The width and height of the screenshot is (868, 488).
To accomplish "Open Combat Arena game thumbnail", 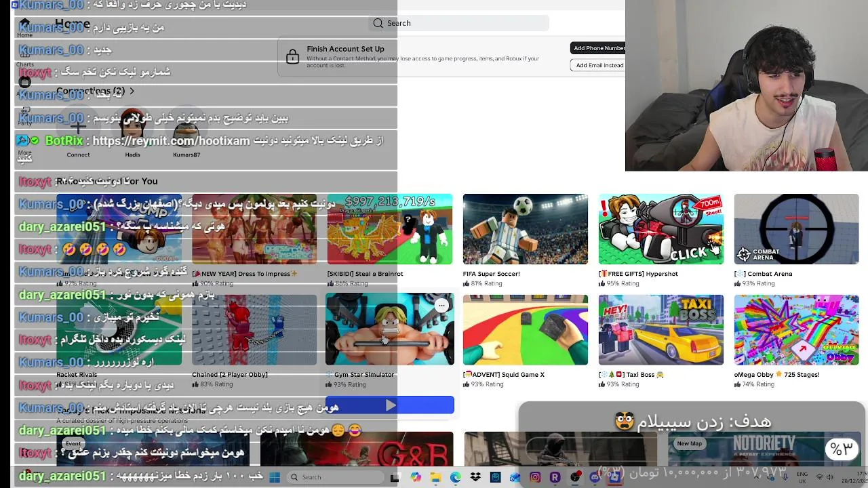I will click(x=796, y=229).
